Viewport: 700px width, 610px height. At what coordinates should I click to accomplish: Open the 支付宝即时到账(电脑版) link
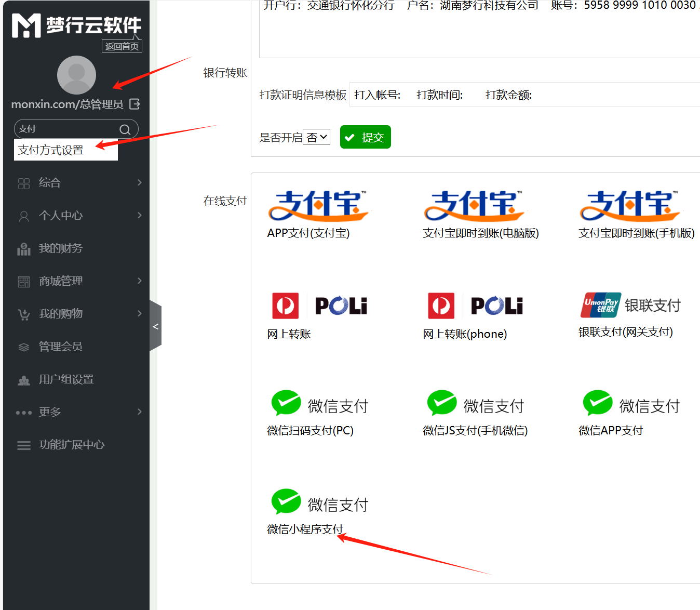click(481, 233)
